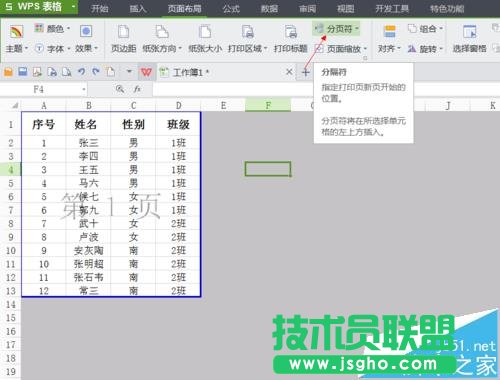500x380 pixels.
Task: Switch to the 视图 ribbon tab
Action: click(x=346, y=8)
